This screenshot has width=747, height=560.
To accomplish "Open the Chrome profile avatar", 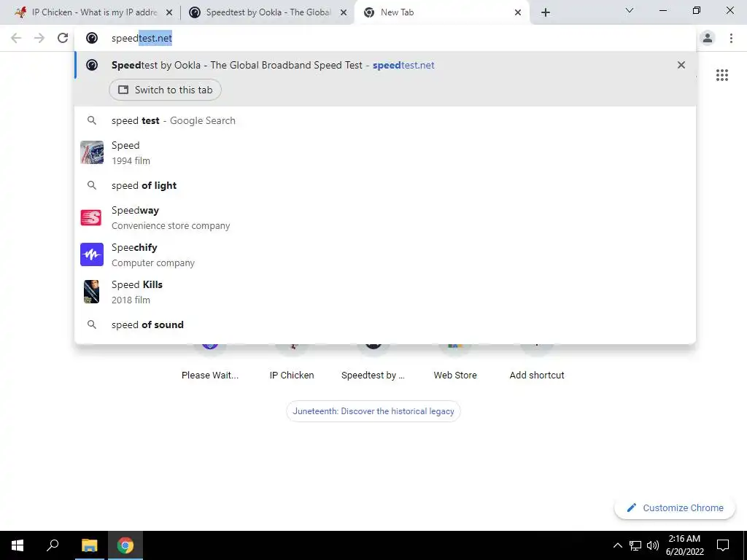I will pyautogui.click(x=708, y=38).
